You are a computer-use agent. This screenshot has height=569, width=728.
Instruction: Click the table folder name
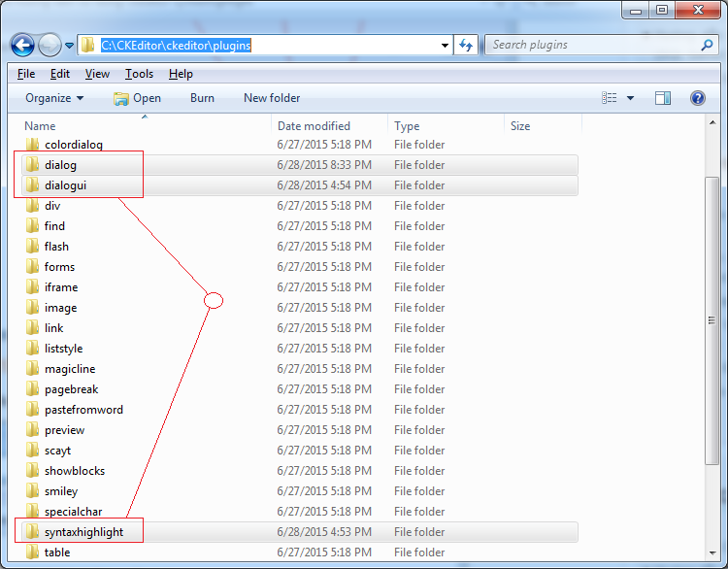[x=57, y=552]
